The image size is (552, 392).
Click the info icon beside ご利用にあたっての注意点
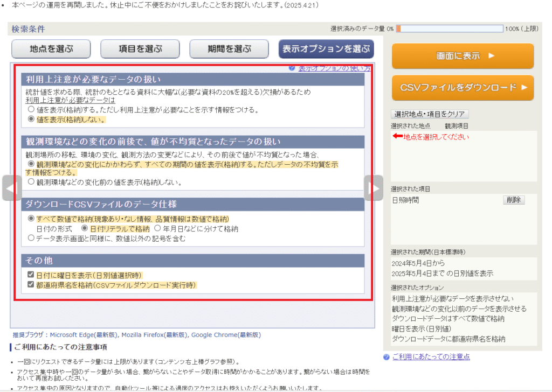click(x=386, y=357)
